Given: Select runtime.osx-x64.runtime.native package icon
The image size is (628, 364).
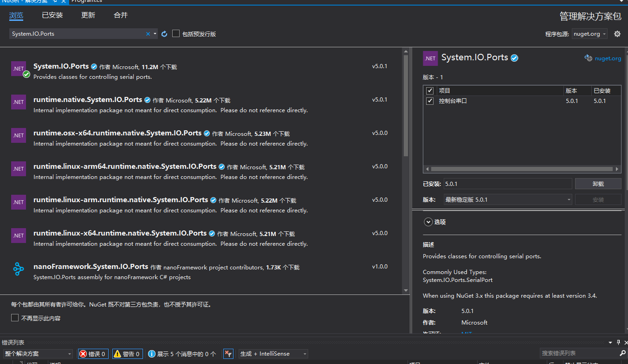Looking at the screenshot, I should [x=19, y=135].
